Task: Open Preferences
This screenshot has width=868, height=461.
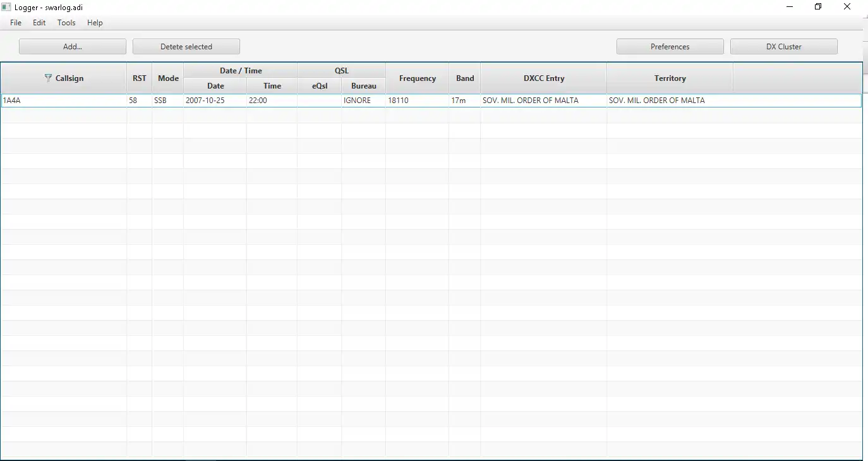Action: coord(670,47)
